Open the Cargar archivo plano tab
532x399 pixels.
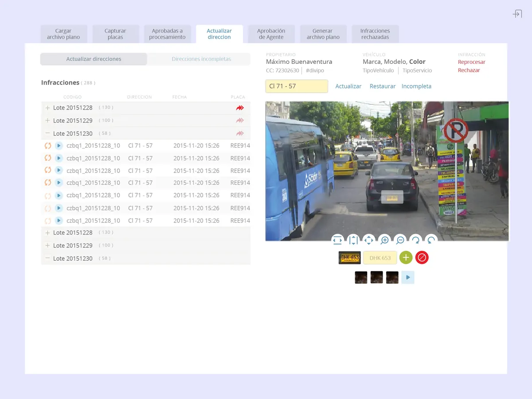click(x=63, y=34)
